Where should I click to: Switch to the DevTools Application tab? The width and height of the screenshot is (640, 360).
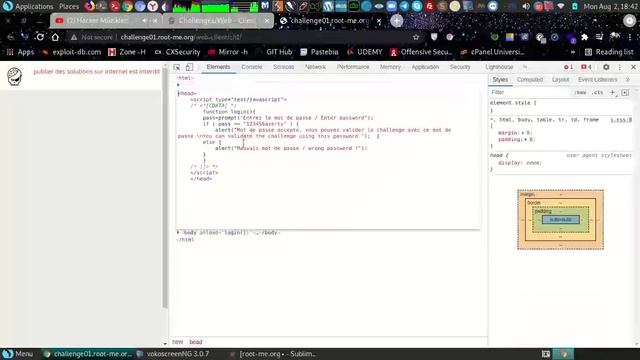pos(425,67)
